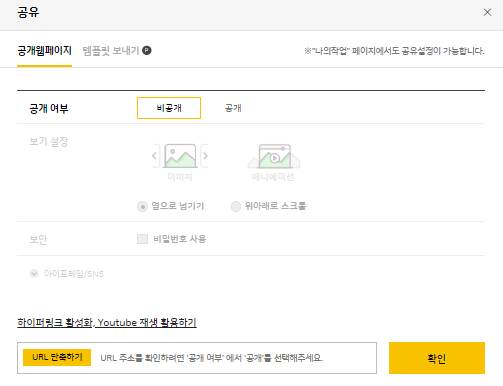Open the 템플릿 보내기 tab
This screenshot has width=503, height=386.
pos(111,51)
